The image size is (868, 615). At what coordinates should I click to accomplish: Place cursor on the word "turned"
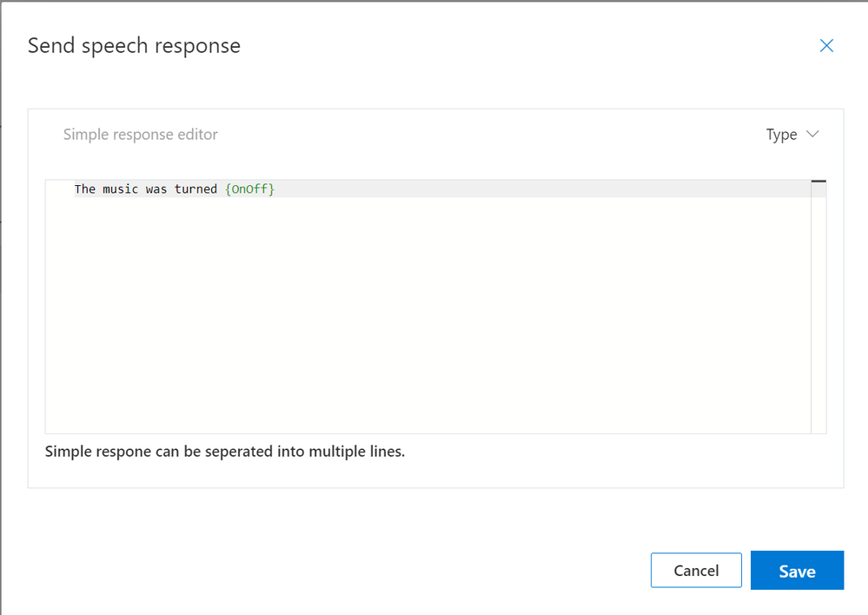click(195, 188)
